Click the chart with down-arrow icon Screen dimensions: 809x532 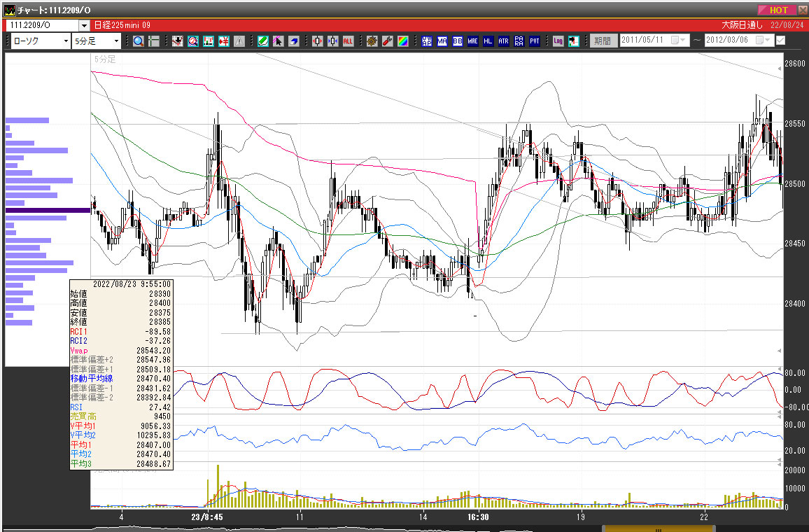tap(178, 41)
